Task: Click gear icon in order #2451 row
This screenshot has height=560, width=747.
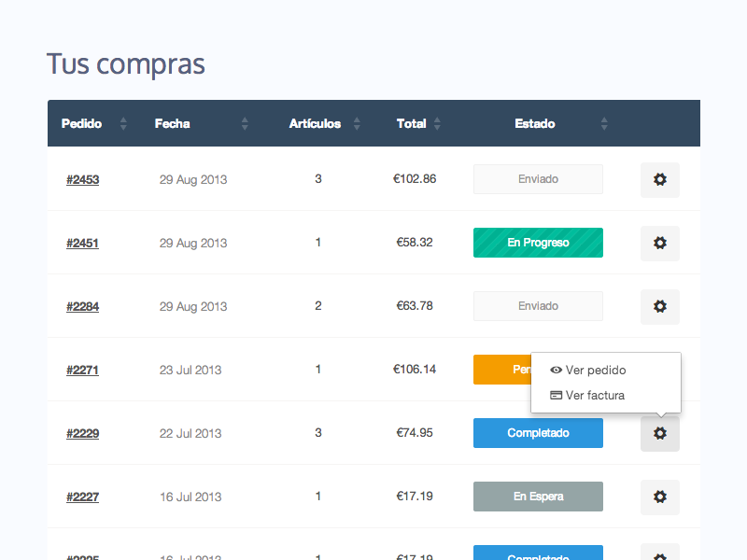Action: pos(659,243)
